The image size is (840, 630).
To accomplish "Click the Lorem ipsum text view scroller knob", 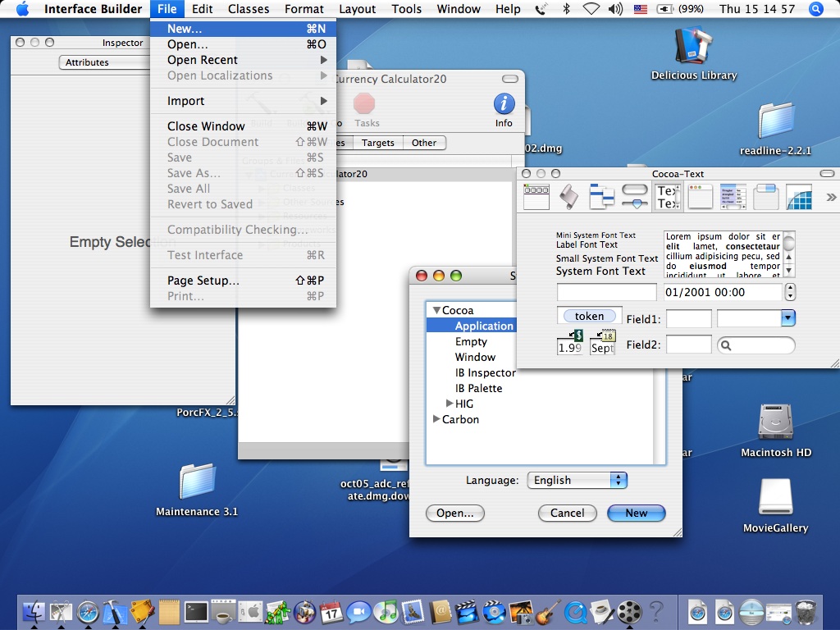I will pyautogui.click(x=789, y=242).
